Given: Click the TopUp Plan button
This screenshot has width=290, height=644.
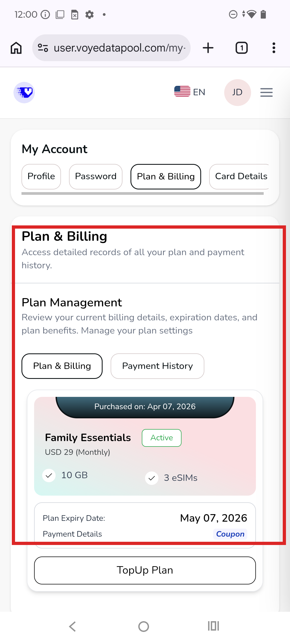Looking at the screenshot, I should tap(145, 570).
